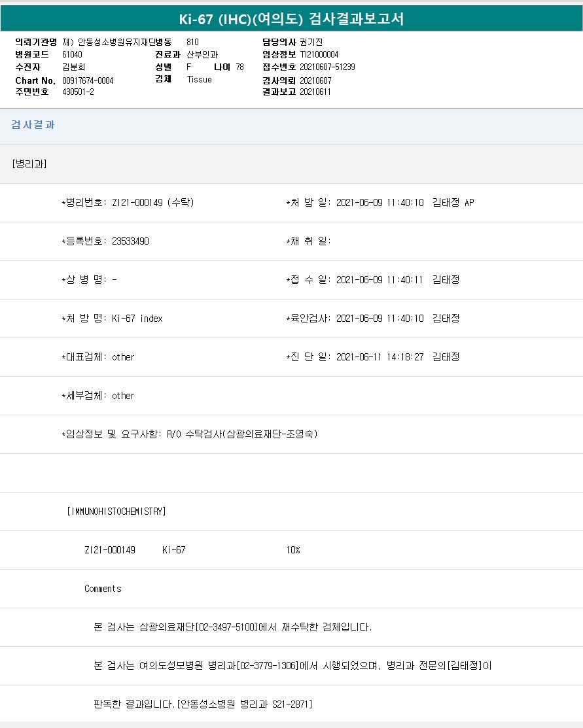The image size is (583, 728).
Task: Click the [병리과] department label
Action: pos(29,164)
